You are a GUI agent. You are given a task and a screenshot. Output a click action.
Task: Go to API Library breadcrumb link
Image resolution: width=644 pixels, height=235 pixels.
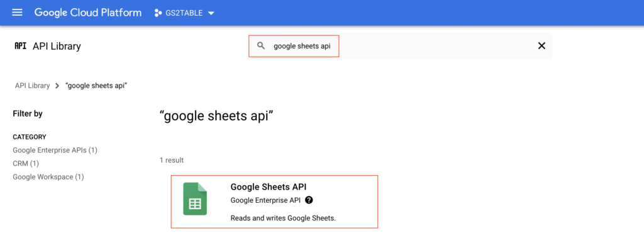point(32,86)
